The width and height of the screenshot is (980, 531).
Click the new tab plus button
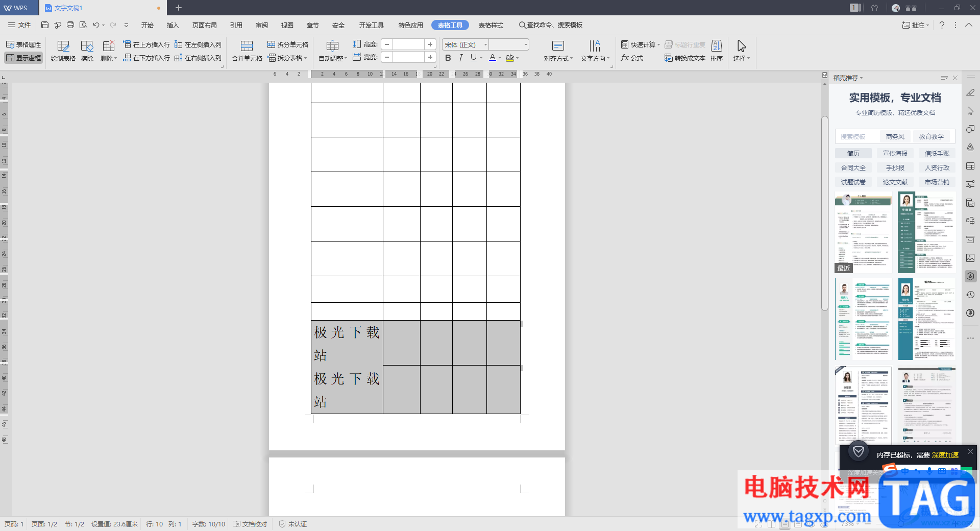[x=179, y=8]
